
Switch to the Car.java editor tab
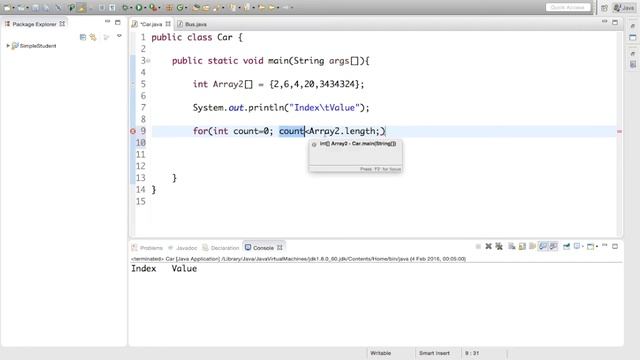[x=151, y=24]
